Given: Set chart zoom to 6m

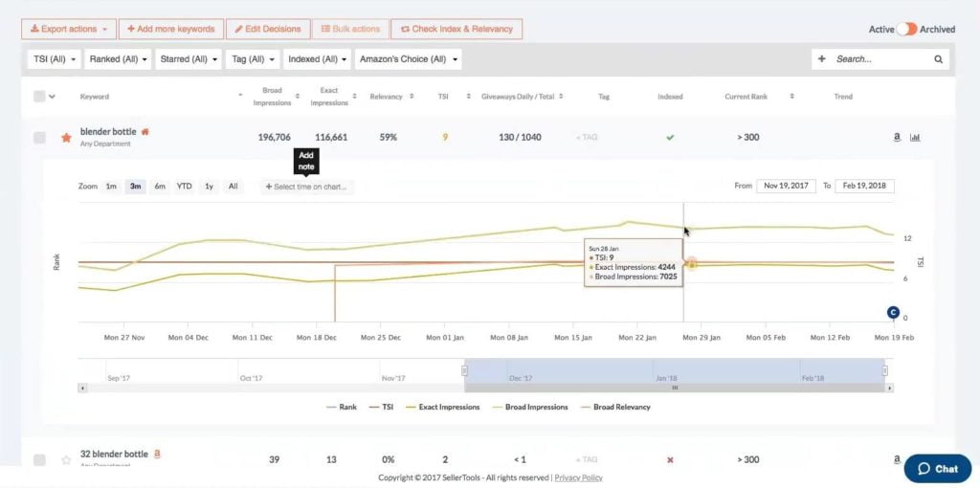Looking at the screenshot, I should pos(160,187).
